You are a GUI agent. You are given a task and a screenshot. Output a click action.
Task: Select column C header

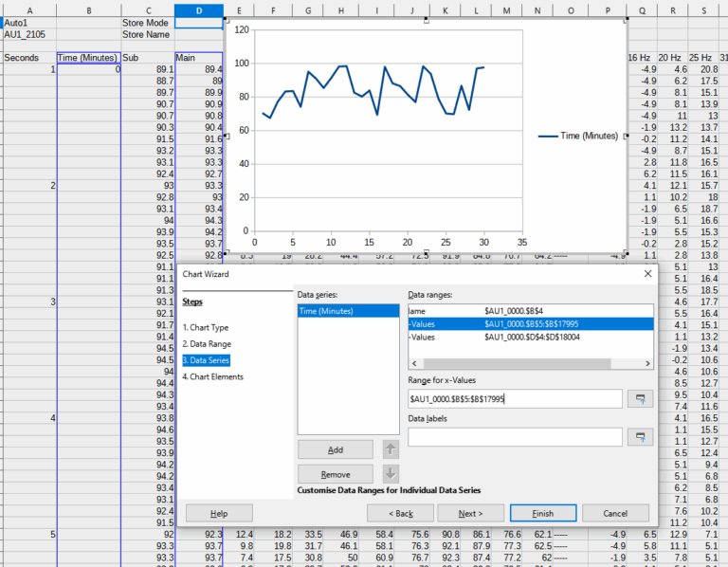point(148,10)
